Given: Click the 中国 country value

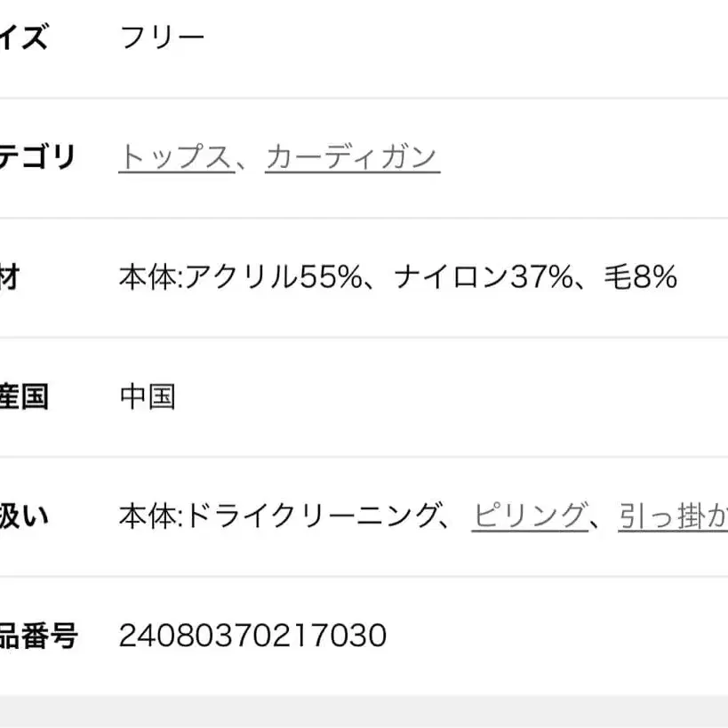Looking at the screenshot, I should (x=148, y=396).
